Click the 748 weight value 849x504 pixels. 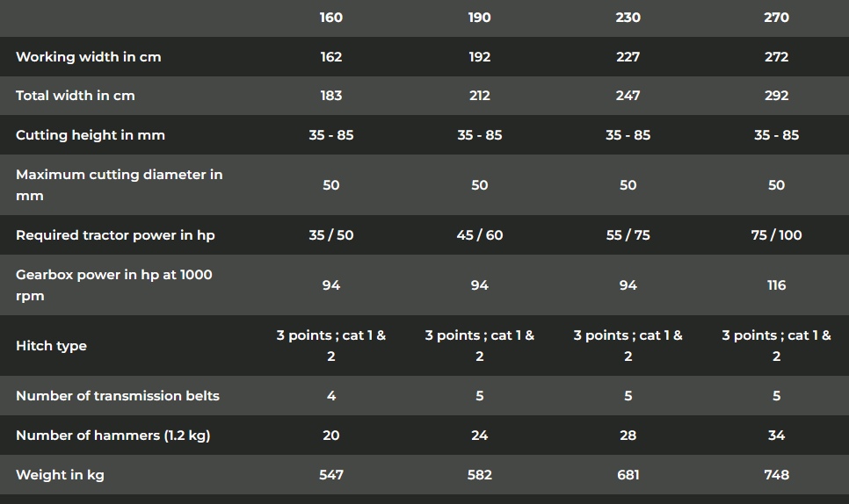(777, 475)
